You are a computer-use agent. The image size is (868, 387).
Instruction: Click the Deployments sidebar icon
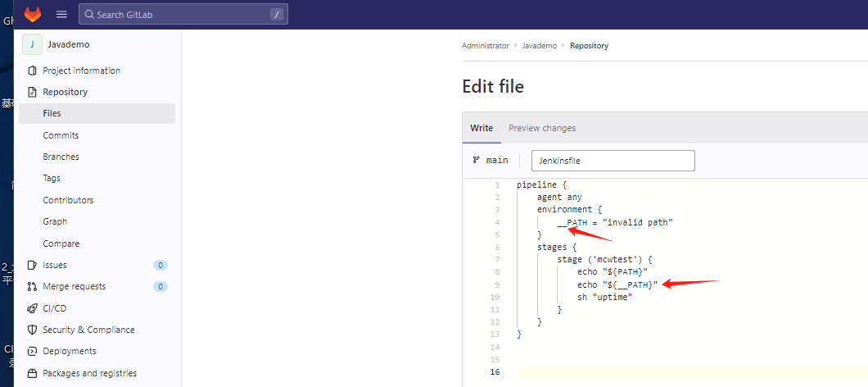click(x=33, y=351)
